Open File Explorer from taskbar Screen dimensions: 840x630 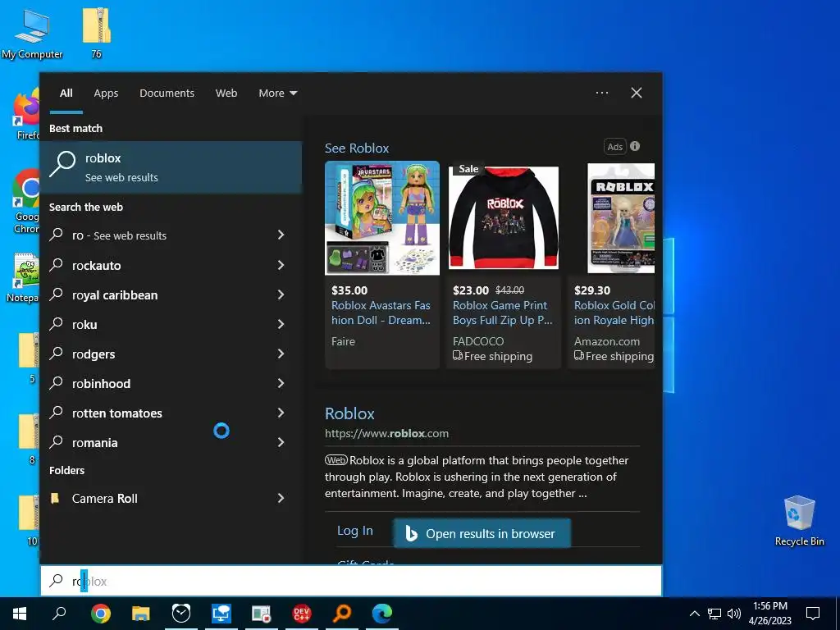(141, 613)
